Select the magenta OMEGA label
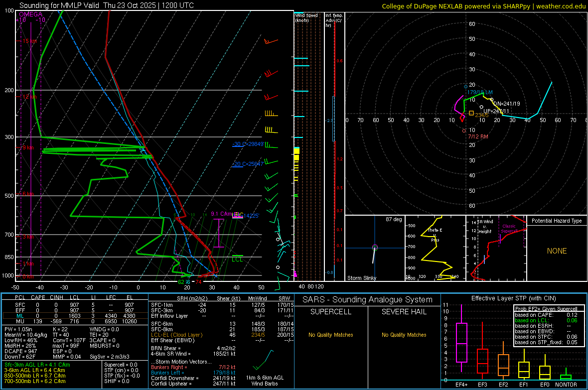 (x=30, y=14)
